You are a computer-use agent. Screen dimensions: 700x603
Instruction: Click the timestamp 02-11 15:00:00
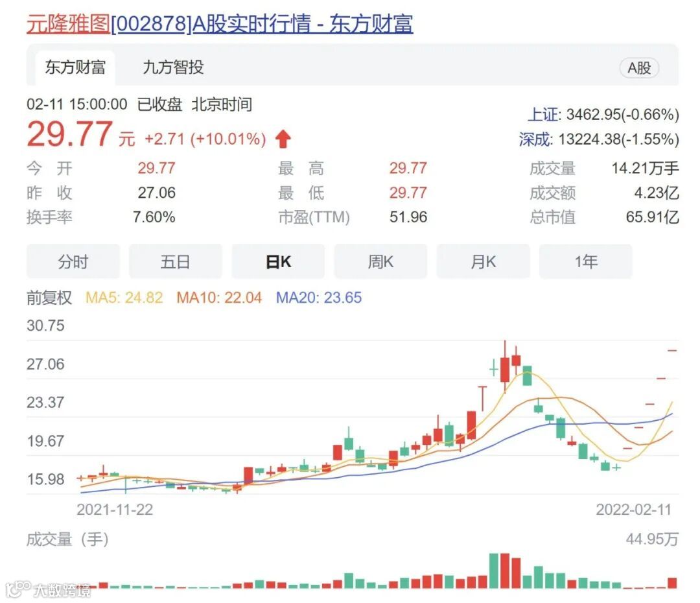76,104
